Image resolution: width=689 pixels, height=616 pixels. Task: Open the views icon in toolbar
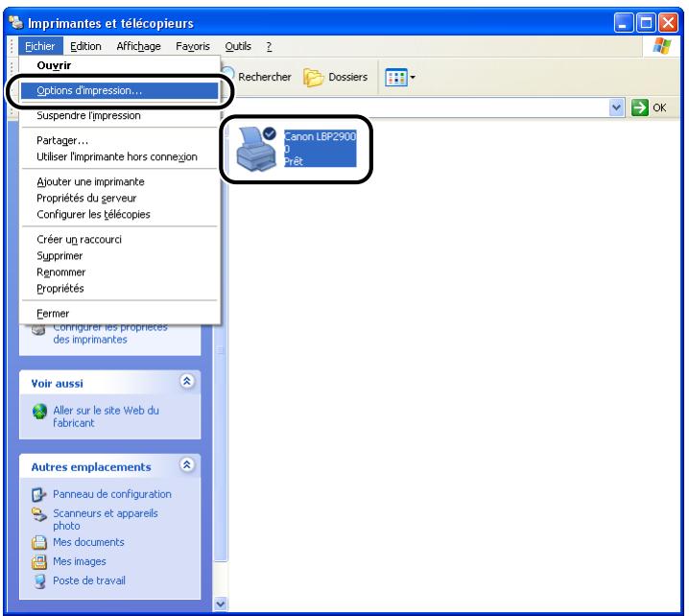396,78
